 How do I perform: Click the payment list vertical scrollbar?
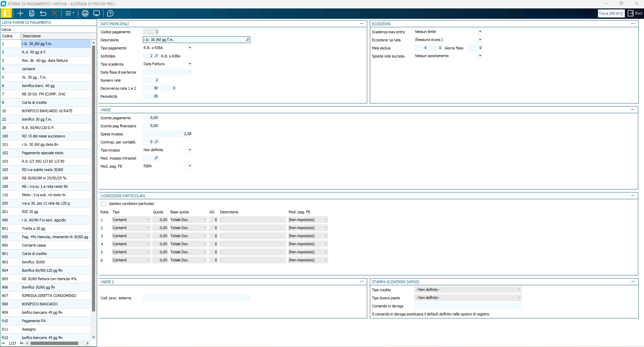point(93,178)
